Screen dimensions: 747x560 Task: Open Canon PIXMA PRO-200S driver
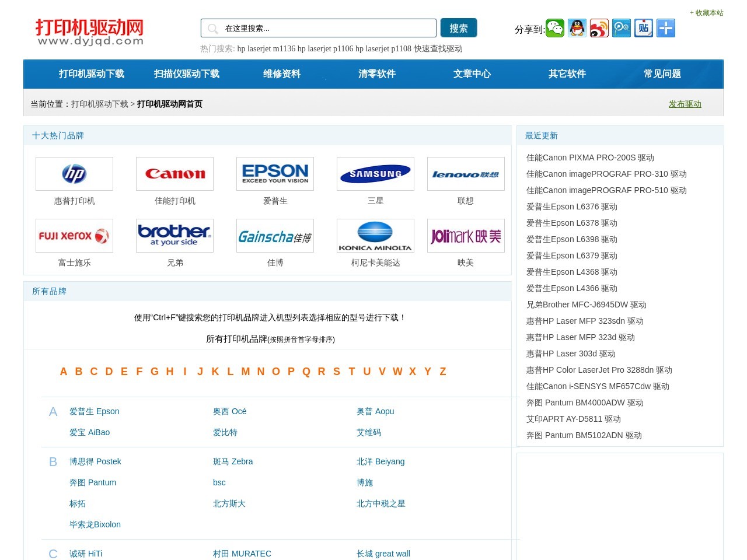590,157
